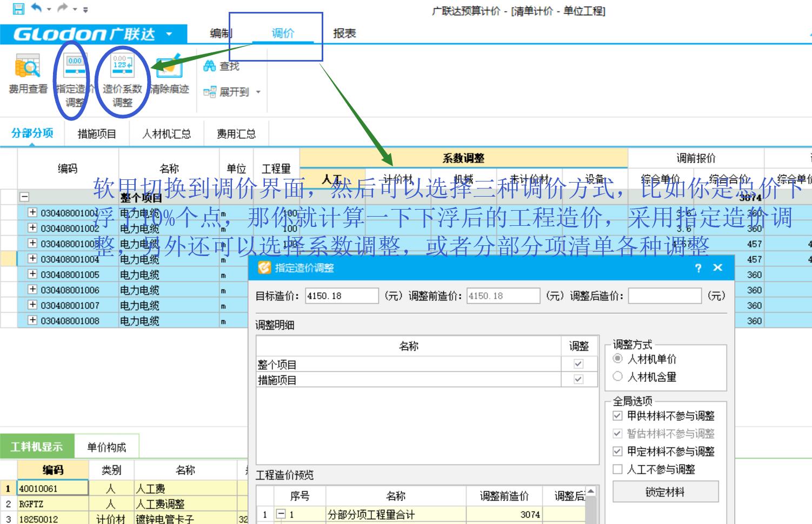Screen dimensions: 812x524
Task: Click 调整前造价 header in preview table
Action: pyautogui.click(x=504, y=496)
